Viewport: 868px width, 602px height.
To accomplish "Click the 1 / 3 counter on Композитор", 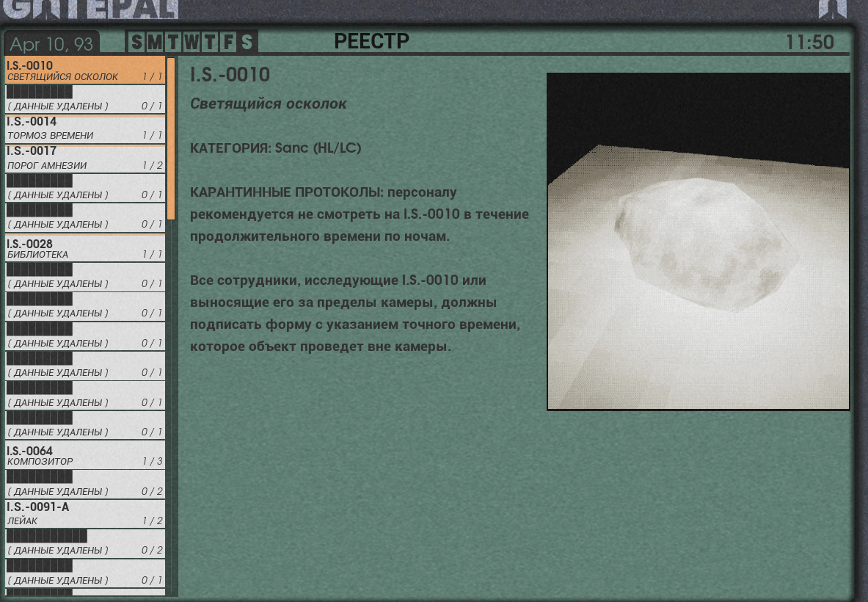I will point(152,461).
